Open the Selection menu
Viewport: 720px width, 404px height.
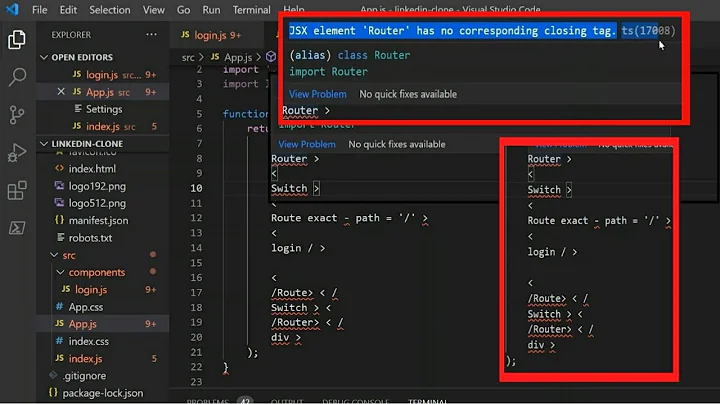point(110,10)
